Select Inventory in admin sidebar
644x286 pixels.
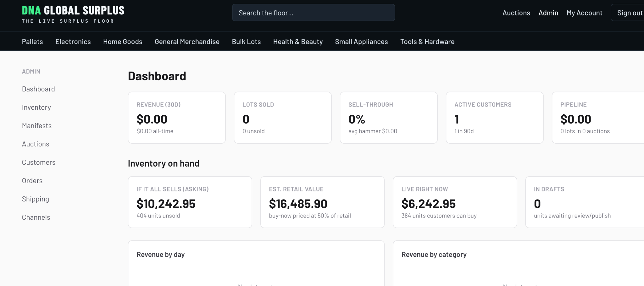[x=36, y=107]
